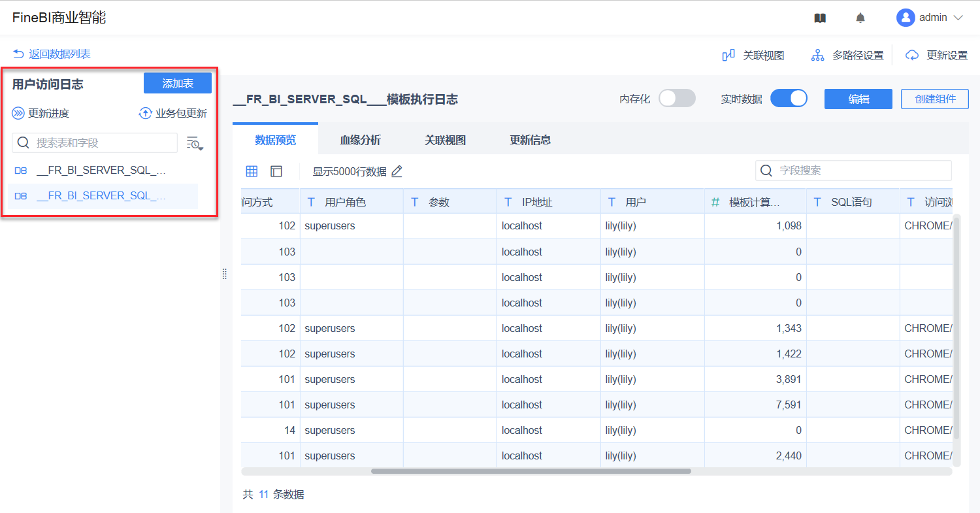
Task: Go back via 返回数据列表 link
Action: (x=52, y=54)
